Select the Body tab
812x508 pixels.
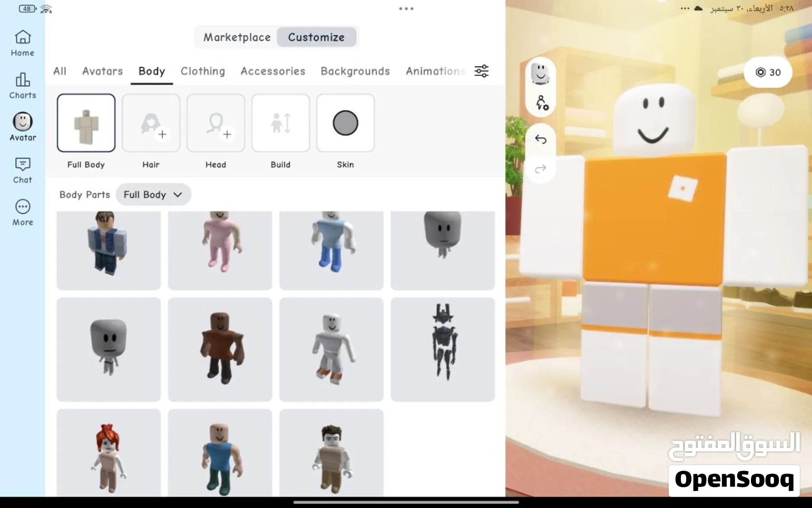click(x=151, y=71)
